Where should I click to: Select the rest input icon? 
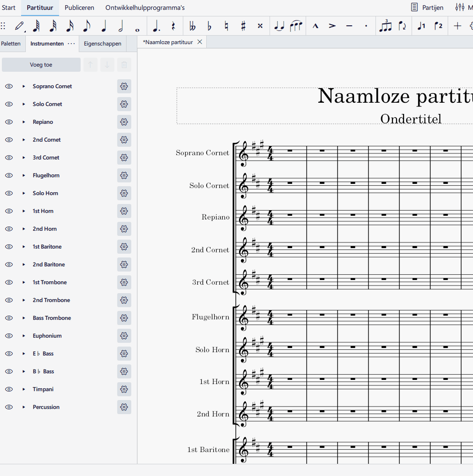[173, 26]
